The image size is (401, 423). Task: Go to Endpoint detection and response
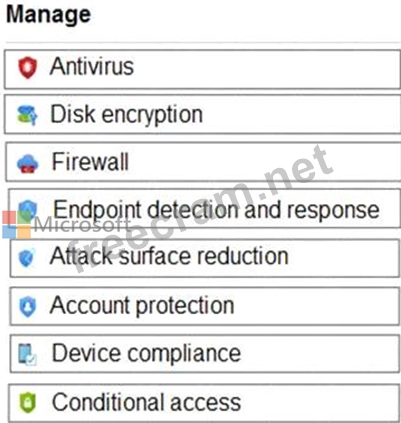216,210
